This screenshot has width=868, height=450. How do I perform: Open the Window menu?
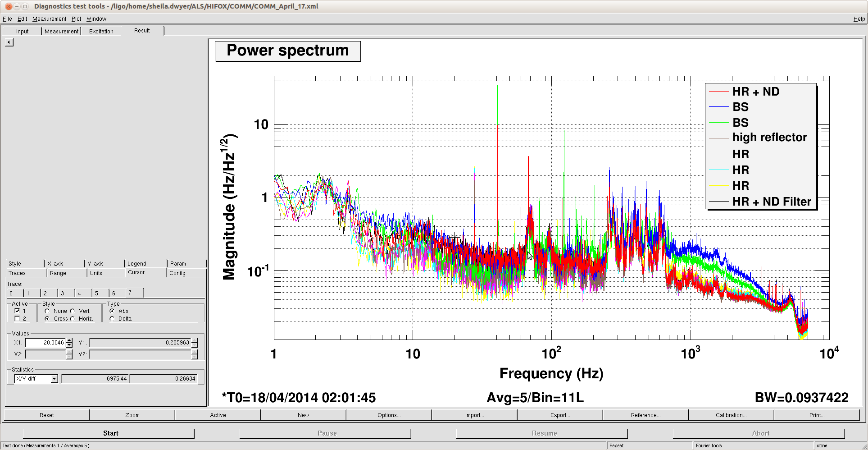click(x=96, y=19)
